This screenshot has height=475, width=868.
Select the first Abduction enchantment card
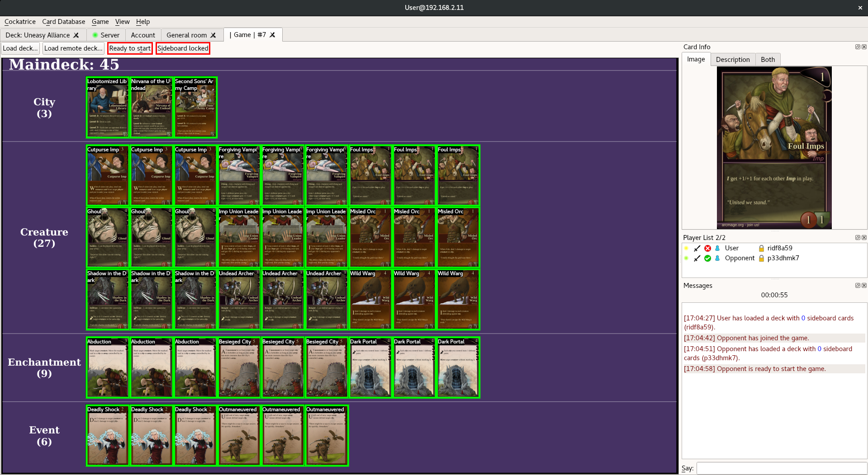click(x=108, y=367)
